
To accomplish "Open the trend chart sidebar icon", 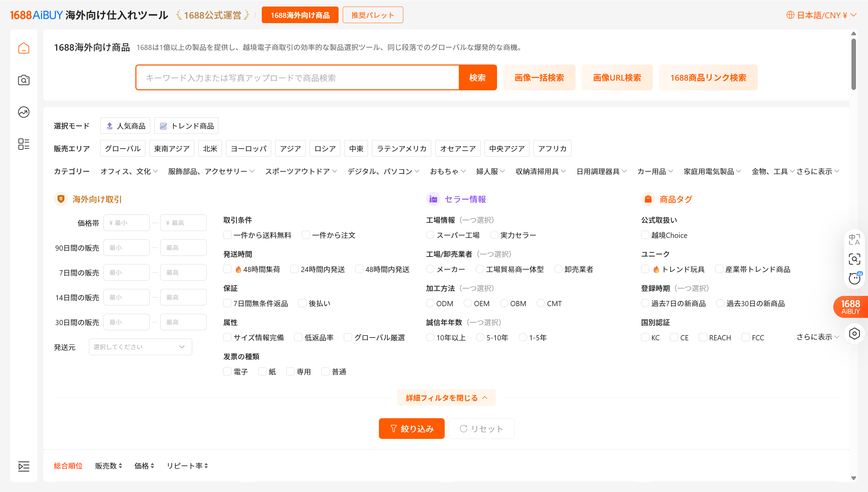I will coord(23,112).
